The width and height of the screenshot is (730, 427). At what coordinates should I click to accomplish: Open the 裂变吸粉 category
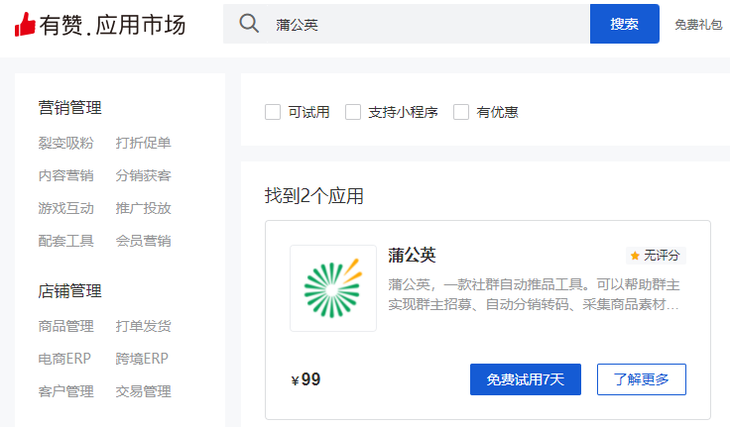coord(66,143)
